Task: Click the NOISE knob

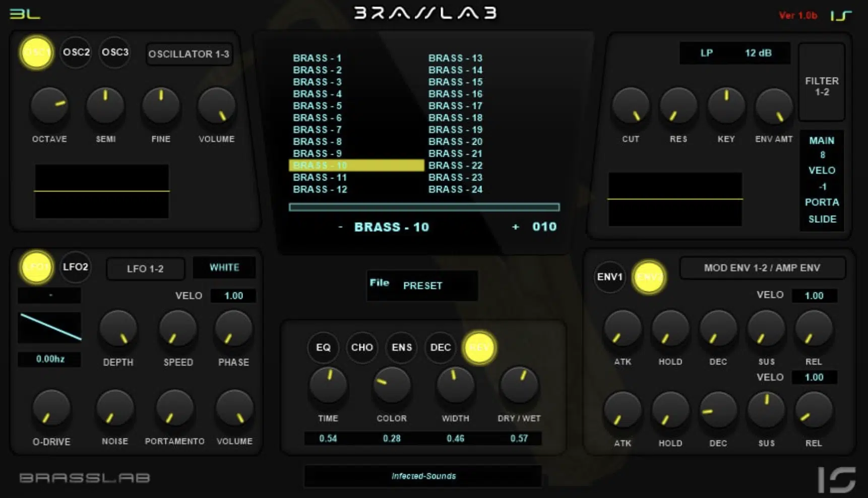Action: (x=115, y=408)
